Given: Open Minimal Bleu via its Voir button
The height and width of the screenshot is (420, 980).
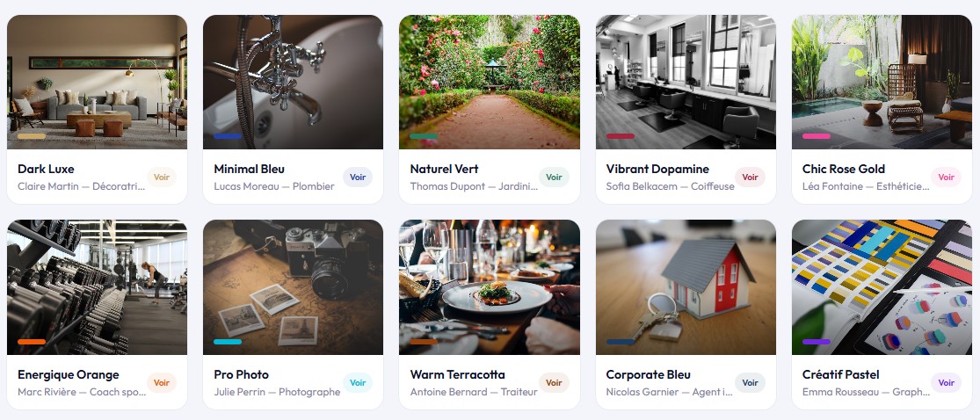Looking at the screenshot, I should (x=358, y=177).
